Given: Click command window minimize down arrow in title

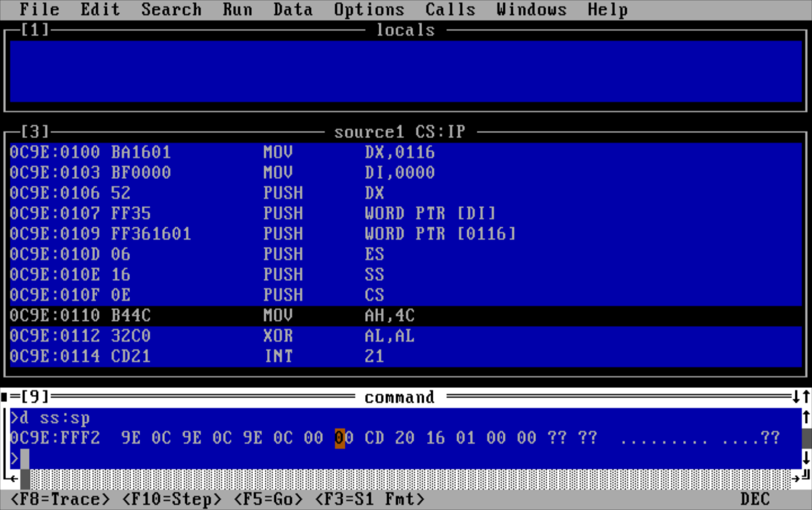Looking at the screenshot, I should (796, 397).
